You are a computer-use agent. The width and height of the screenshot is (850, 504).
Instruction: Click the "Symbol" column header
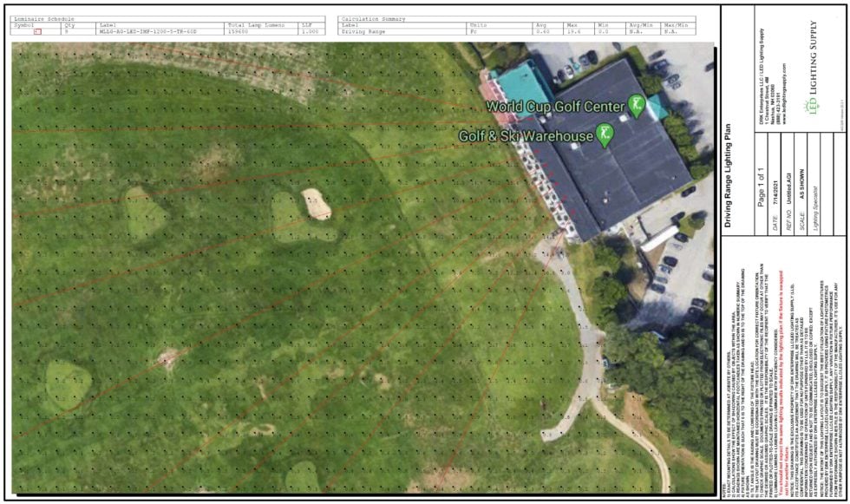pos(24,25)
